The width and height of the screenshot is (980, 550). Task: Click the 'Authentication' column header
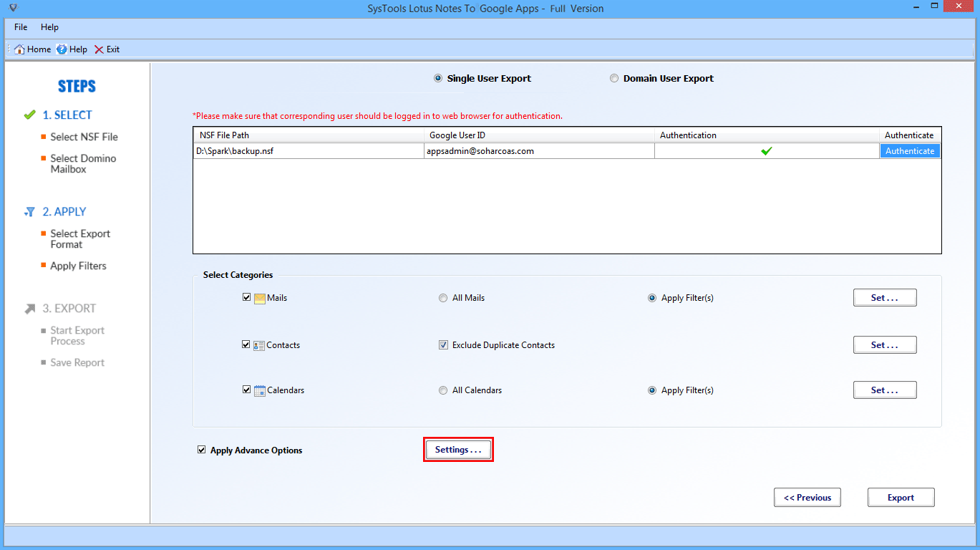tap(767, 135)
